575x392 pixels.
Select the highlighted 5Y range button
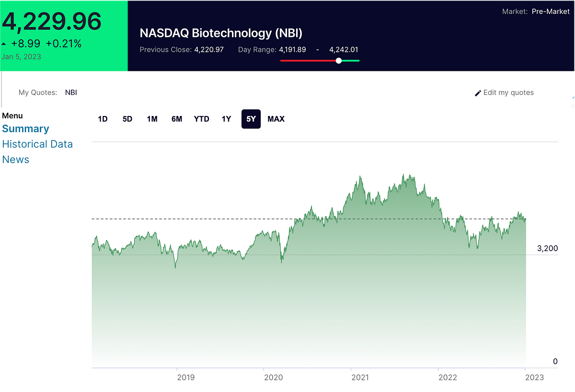251,119
